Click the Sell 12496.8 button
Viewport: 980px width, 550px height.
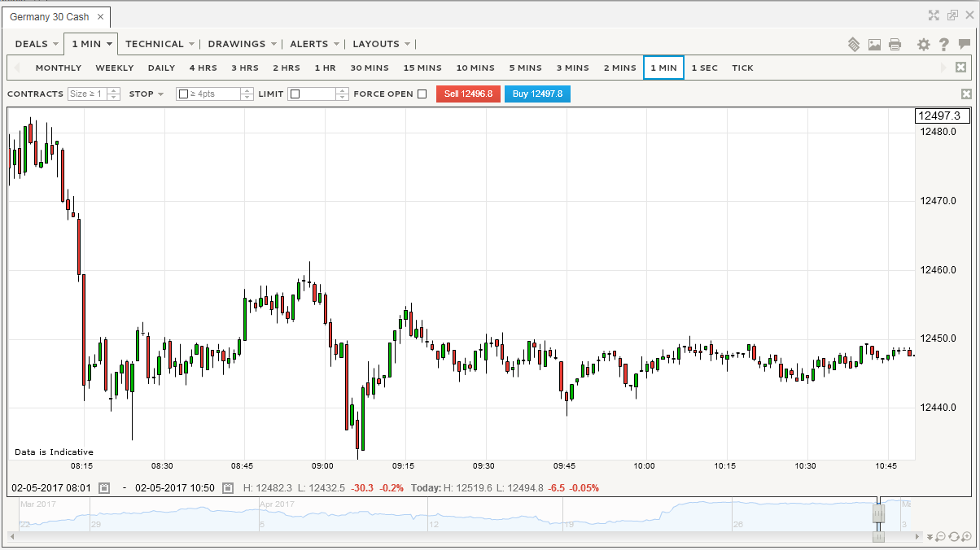pos(468,94)
